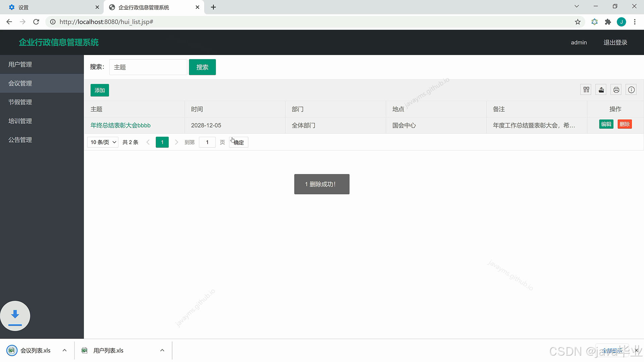Viewport: 644px width, 362px height.
Task: Click 编辑 for 年终总结表彰大会bbbb row
Action: tap(606, 124)
